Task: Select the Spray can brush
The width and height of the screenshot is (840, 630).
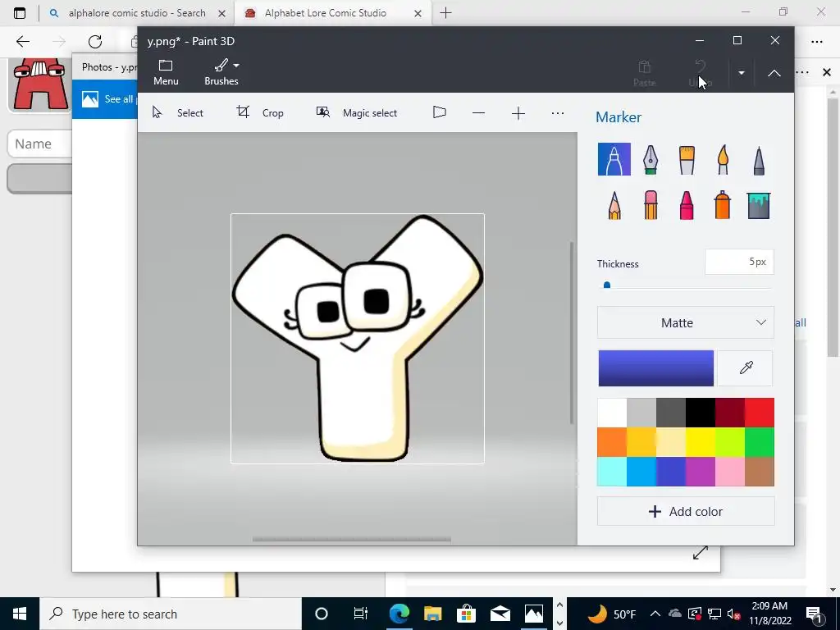Action: pos(722,205)
